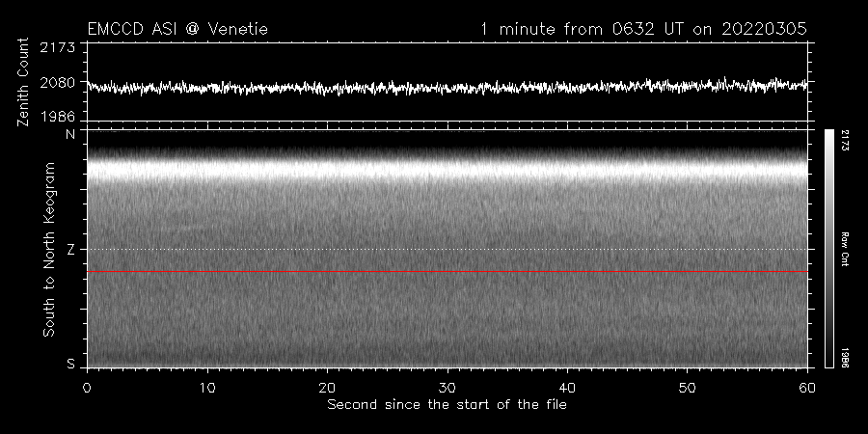The height and width of the screenshot is (434, 868).
Task: Click the 2173 label at the colorbar top
Action: coord(844,141)
